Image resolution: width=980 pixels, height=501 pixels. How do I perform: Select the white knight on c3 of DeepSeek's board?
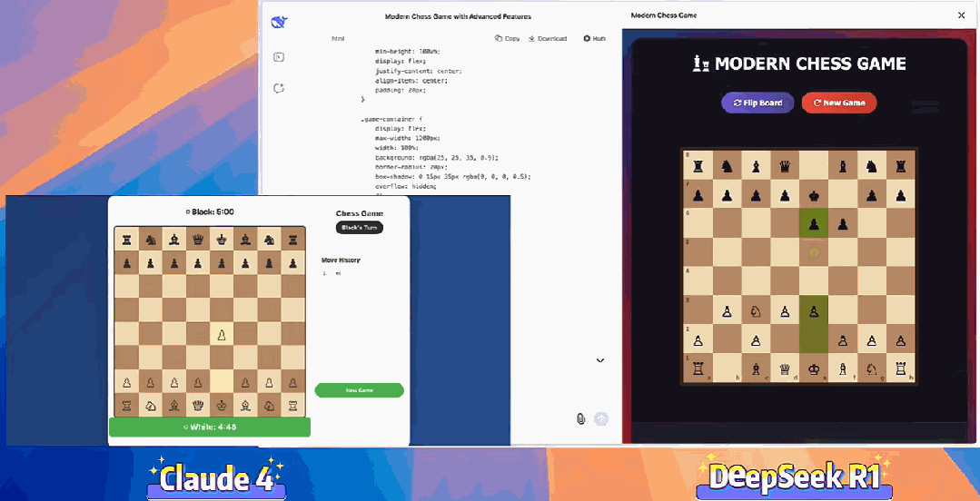tap(757, 311)
